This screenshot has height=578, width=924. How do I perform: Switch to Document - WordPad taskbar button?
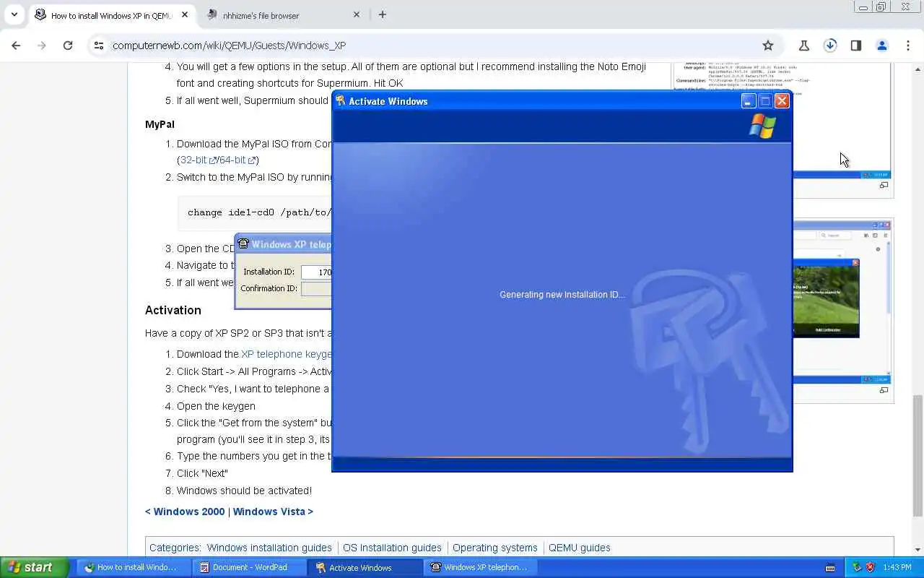pos(250,567)
